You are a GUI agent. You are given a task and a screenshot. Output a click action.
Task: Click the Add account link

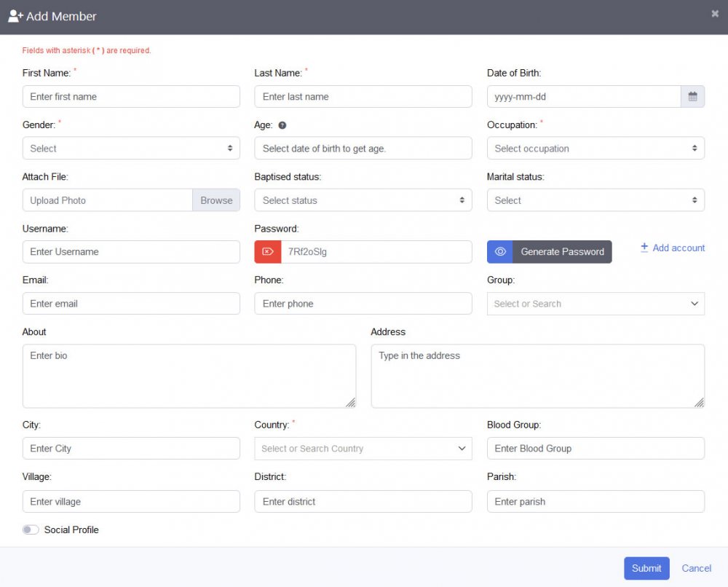click(x=673, y=248)
